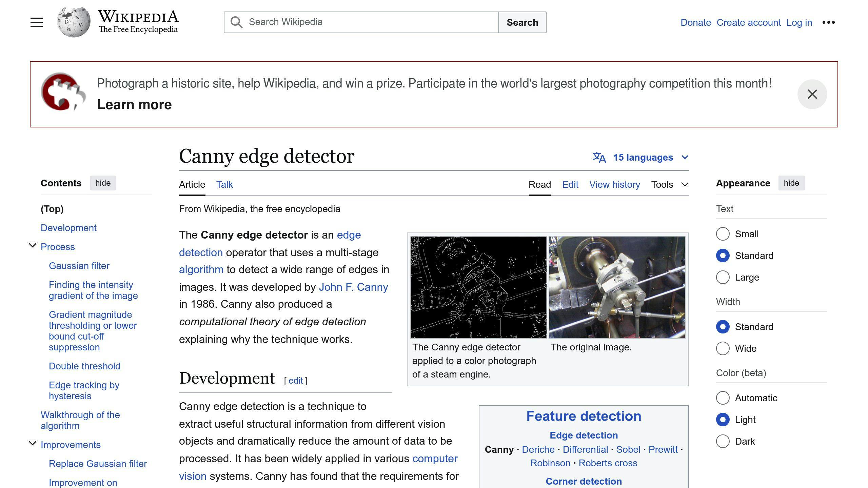This screenshot has height=488, width=868.
Task: Follow the edge detection link in intro
Action: point(349,235)
